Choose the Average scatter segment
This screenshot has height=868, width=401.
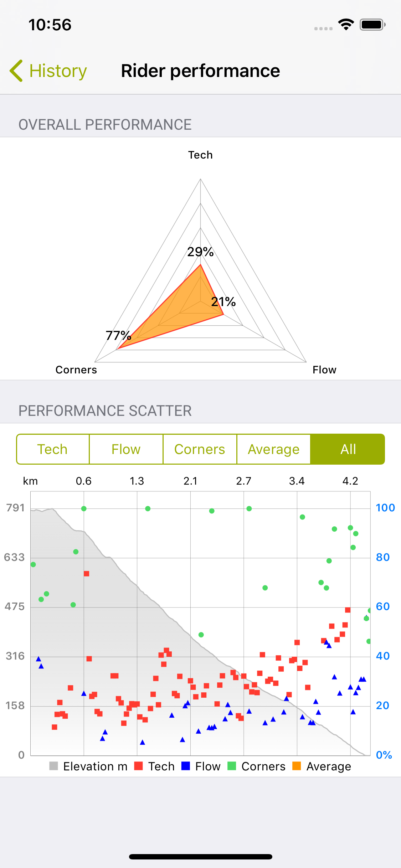click(x=273, y=449)
